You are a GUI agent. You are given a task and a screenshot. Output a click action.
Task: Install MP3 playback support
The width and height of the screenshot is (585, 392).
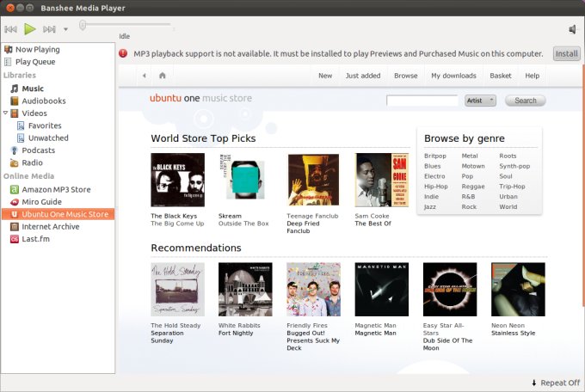pyautogui.click(x=566, y=53)
